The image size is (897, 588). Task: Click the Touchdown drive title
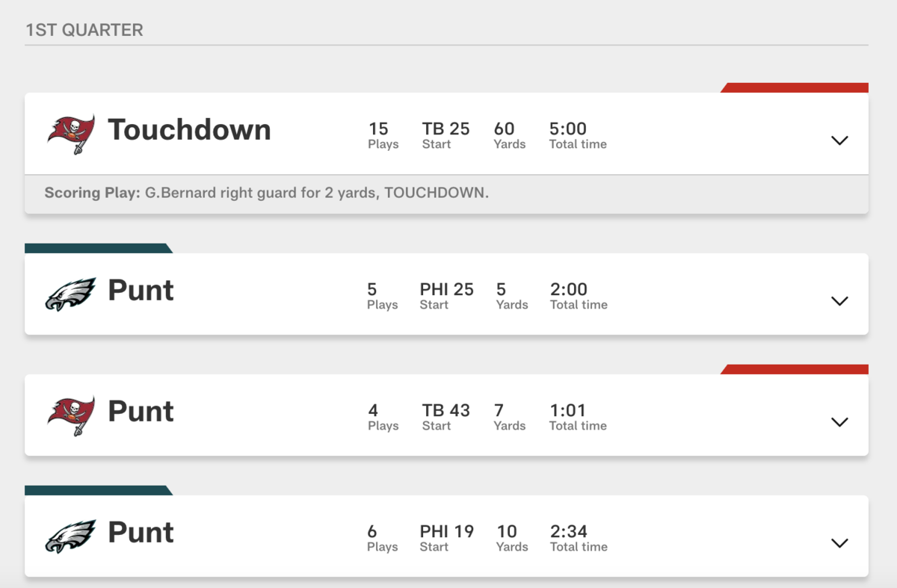click(x=189, y=130)
